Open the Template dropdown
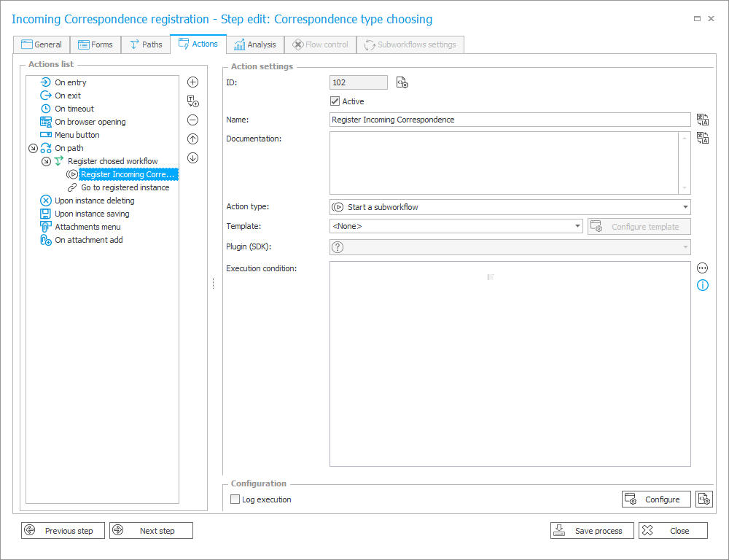Viewport: 729px width, 560px height. (577, 226)
